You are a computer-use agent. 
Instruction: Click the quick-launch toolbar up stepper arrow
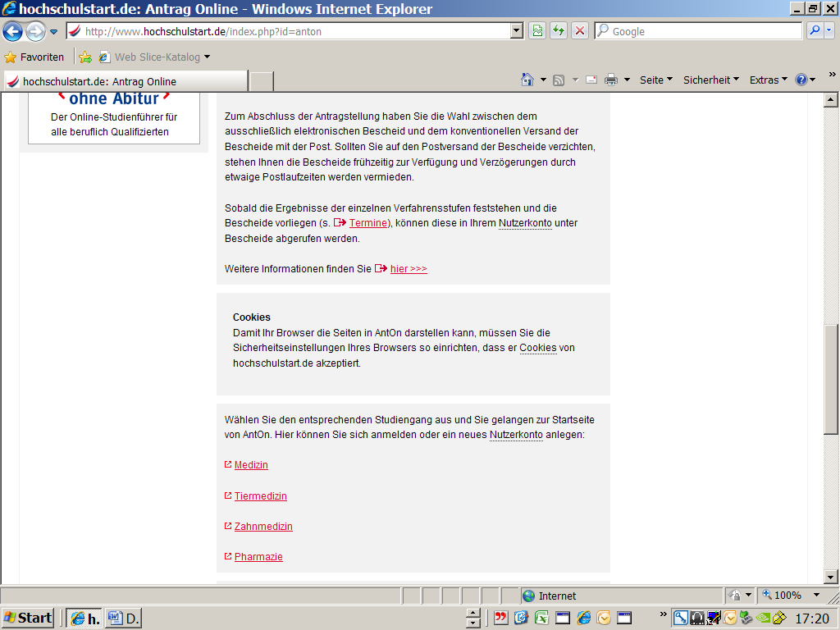coord(473,613)
